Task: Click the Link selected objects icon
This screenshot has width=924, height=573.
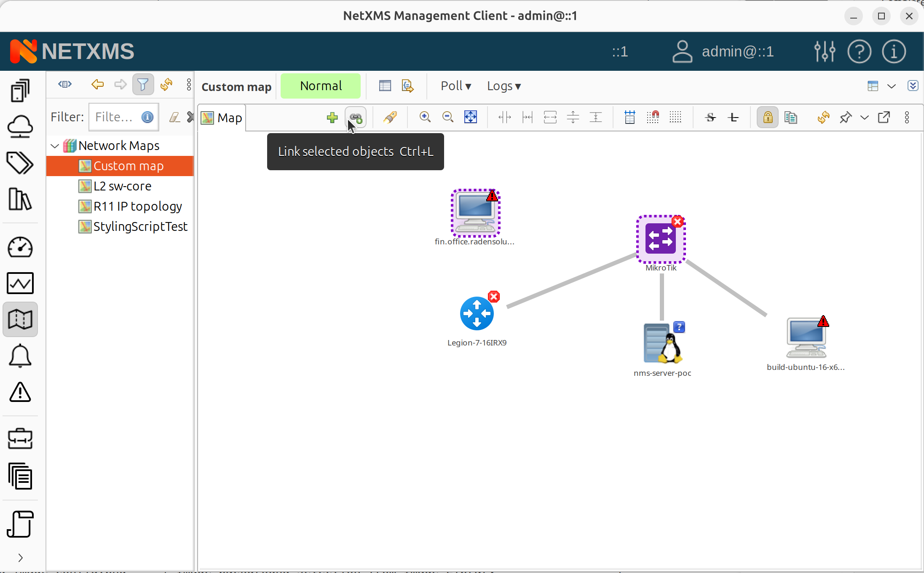Action: tap(356, 118)
